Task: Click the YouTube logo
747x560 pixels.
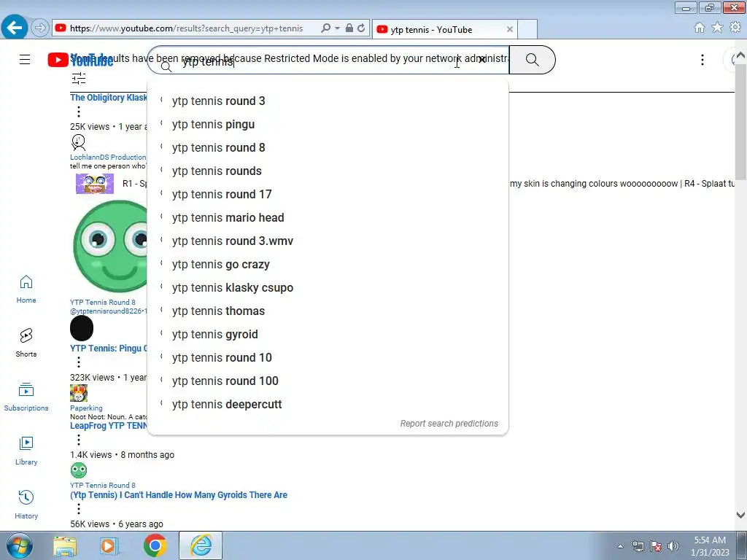Action: click(x=80, y=60)
